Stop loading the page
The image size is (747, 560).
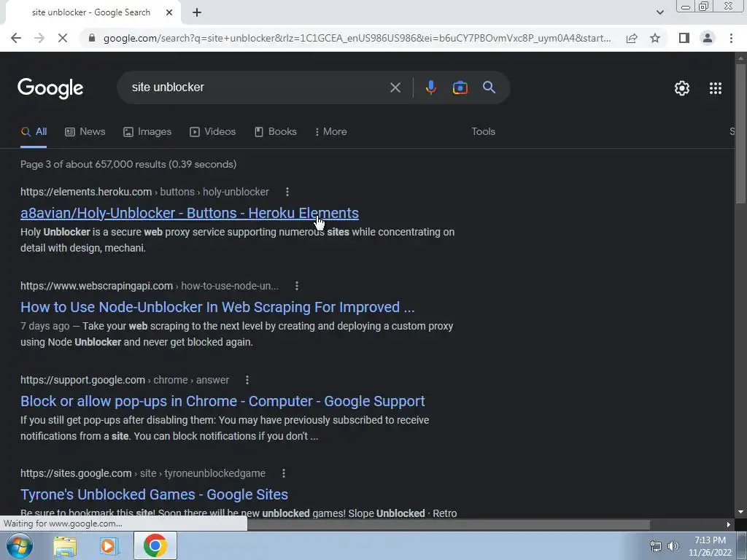pyautogui.click(x=63, y=38)
